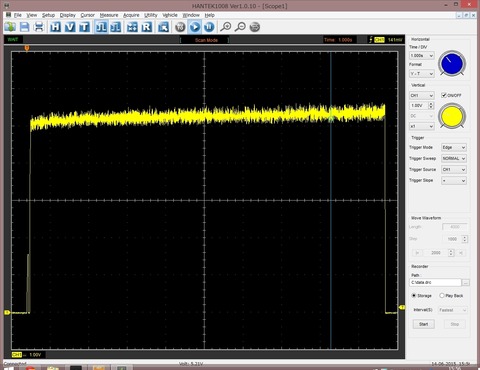The width and height of the screenshot is (480, 370).
Task: Click the Save floppy disk icon
Action: pyautogui.click(x=25, y=27)
